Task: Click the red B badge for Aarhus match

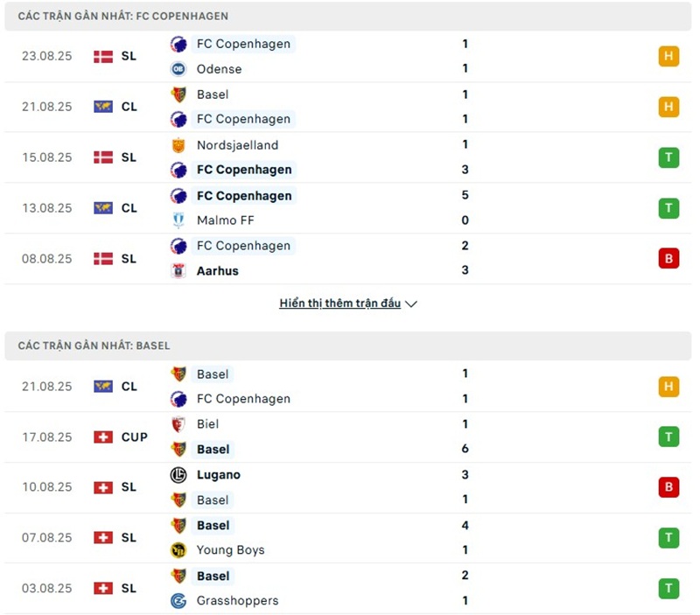Action: coord(668,258)
